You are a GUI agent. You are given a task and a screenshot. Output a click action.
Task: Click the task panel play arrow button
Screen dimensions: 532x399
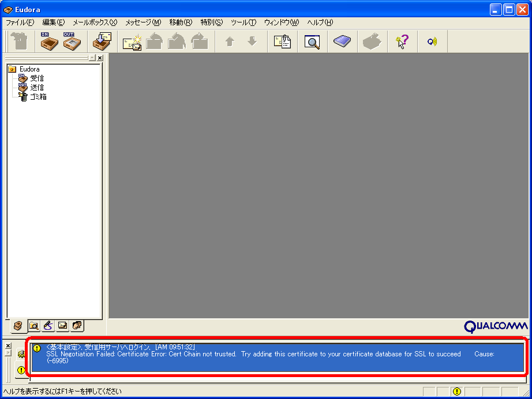8,353
